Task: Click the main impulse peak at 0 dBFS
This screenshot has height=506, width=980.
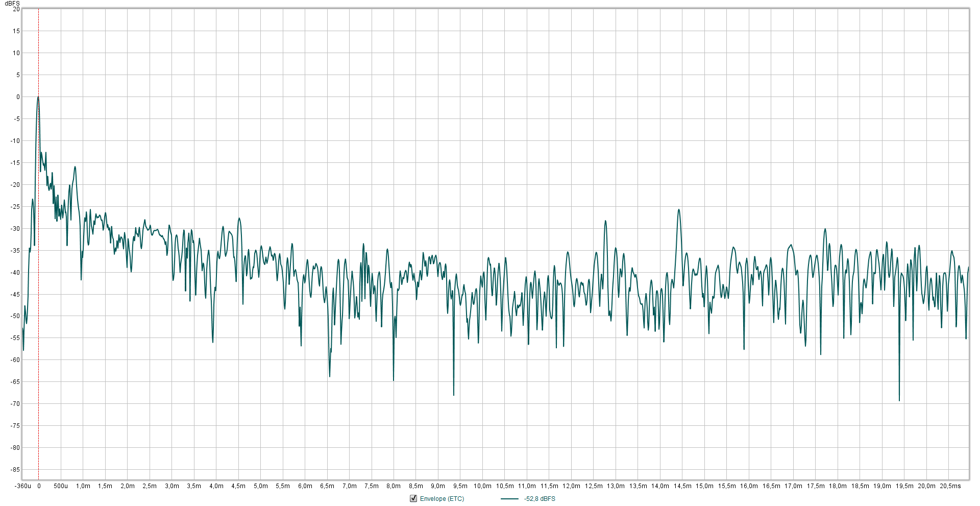Action: [x=38, y=97]
